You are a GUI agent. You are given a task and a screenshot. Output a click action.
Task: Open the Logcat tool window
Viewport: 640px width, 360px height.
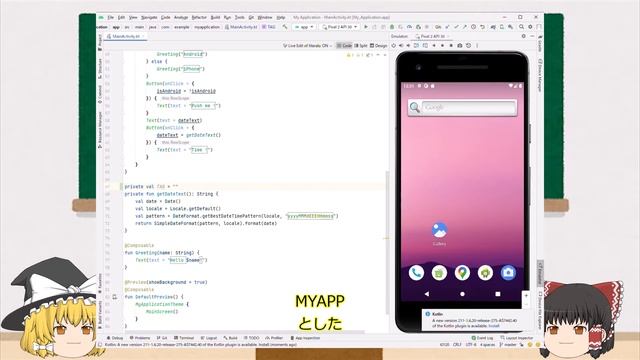coord(209,338)
